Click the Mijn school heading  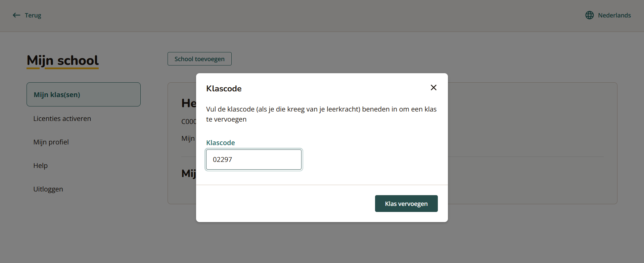tap(62, 61)
